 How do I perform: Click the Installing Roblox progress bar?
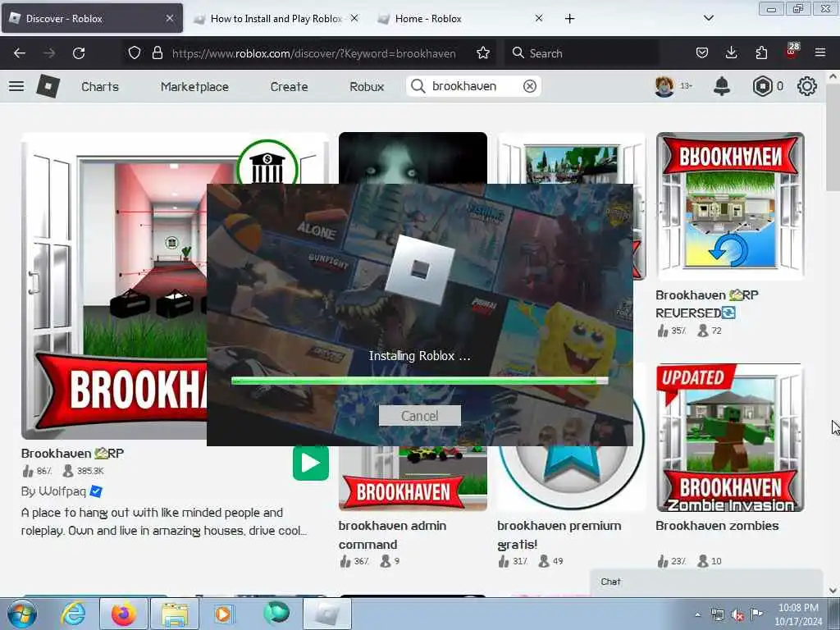pos(419,381)
